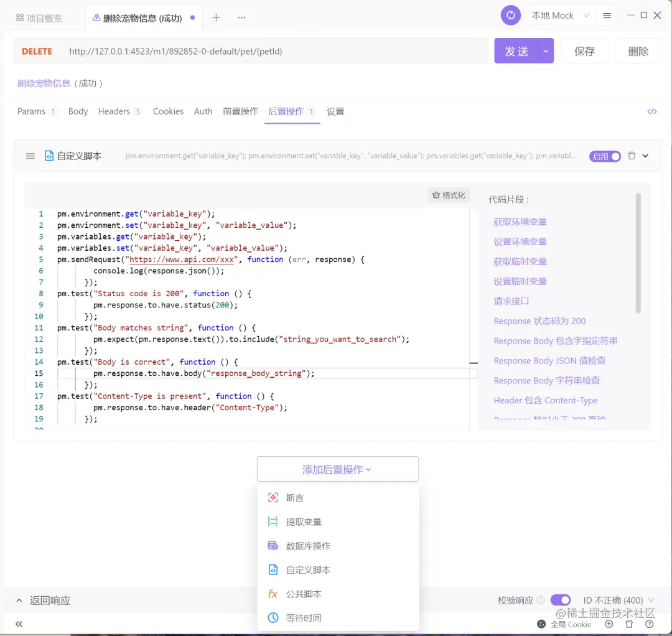This screenshot has width=672, height=636.
Task: Click the 自定义脚本 file icon in header
Action: 49,156
